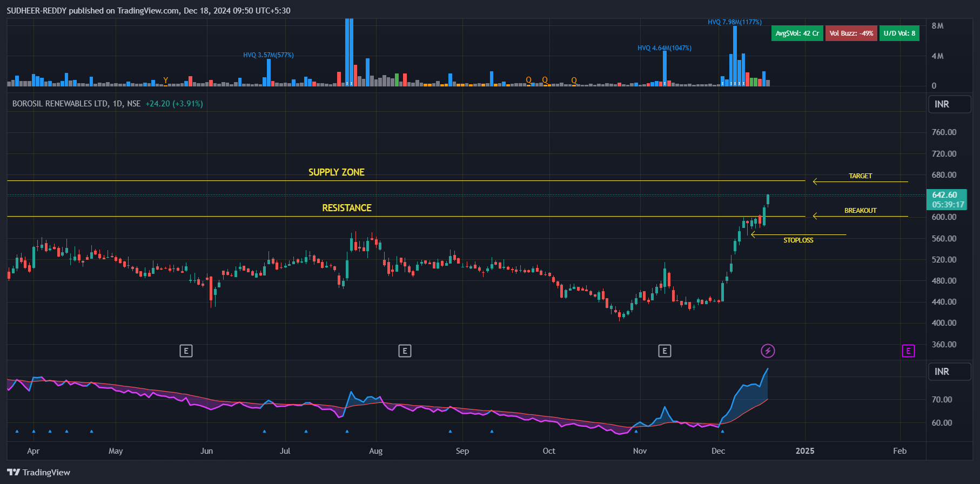Click the +24.20 (+3.91%) change value
Screen dimensions: 980x484
174,104
